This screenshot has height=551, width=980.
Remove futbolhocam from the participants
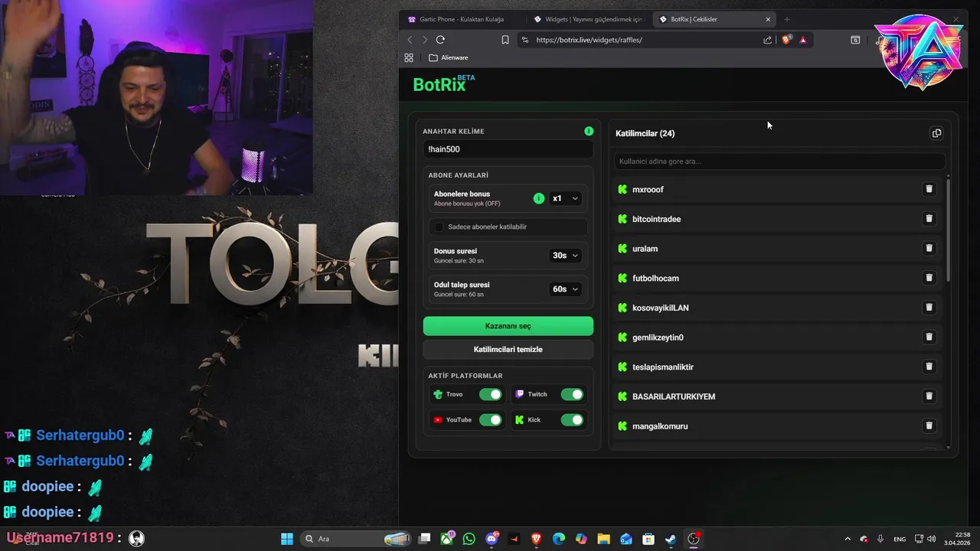929,278
